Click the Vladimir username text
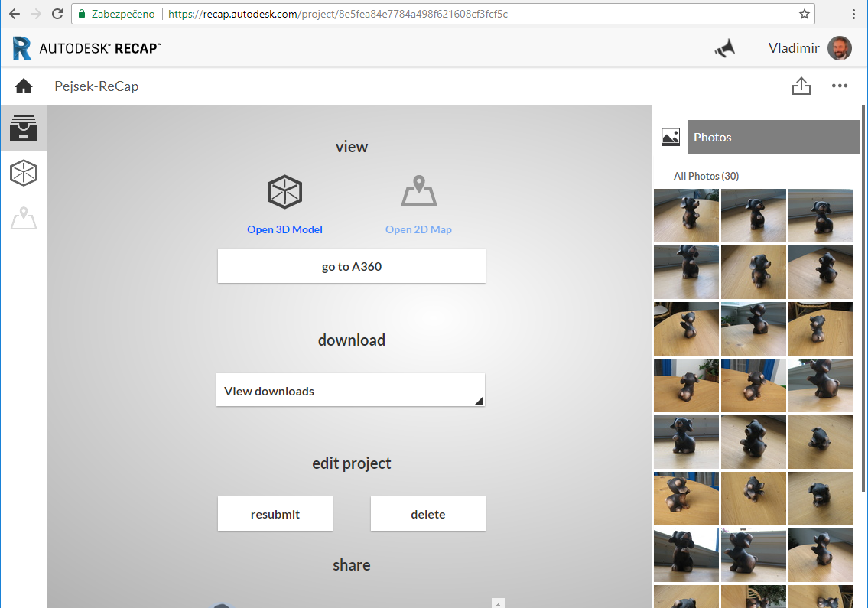This screenshot has height=608, width=868. click(793, 48)
